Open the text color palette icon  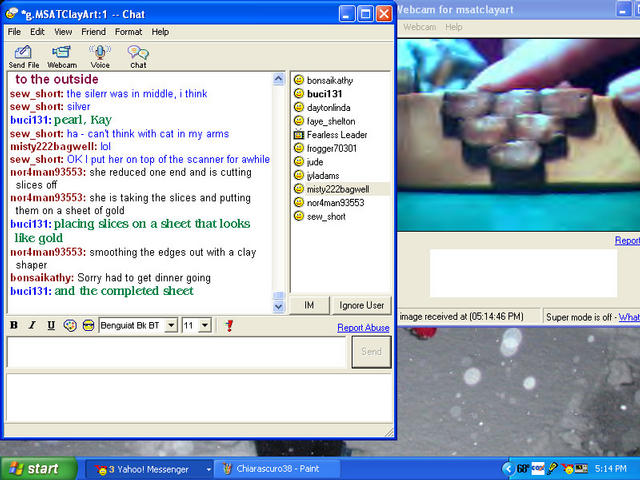point(70,325)
